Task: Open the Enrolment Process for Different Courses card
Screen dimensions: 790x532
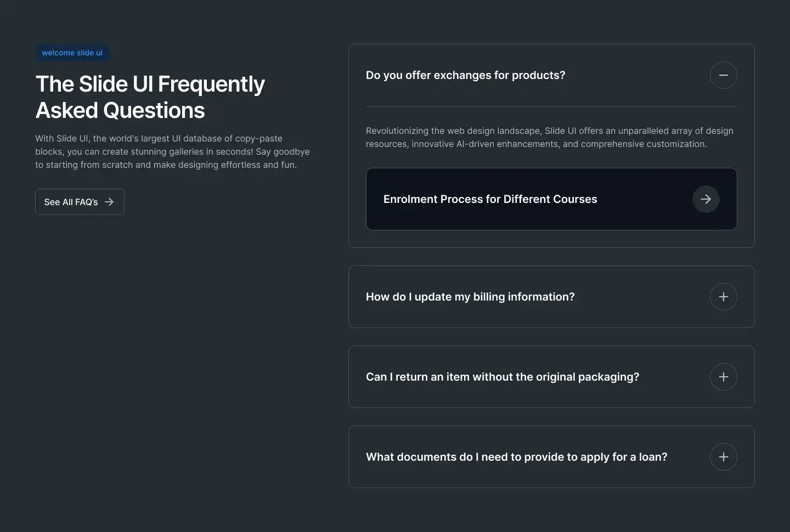Action: click(x=551, y=199)
